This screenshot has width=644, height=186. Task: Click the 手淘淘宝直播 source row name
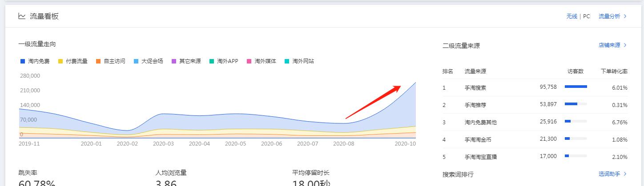(481, 157)
